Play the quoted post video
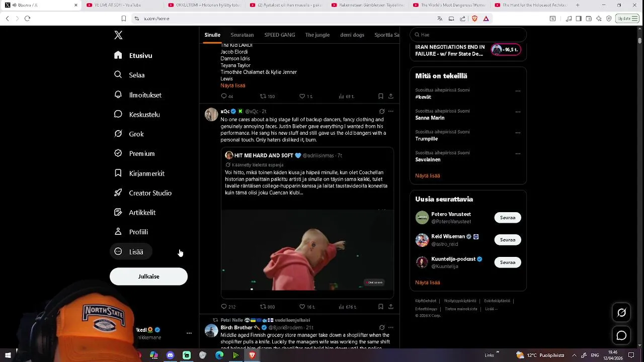 point(307,250)
